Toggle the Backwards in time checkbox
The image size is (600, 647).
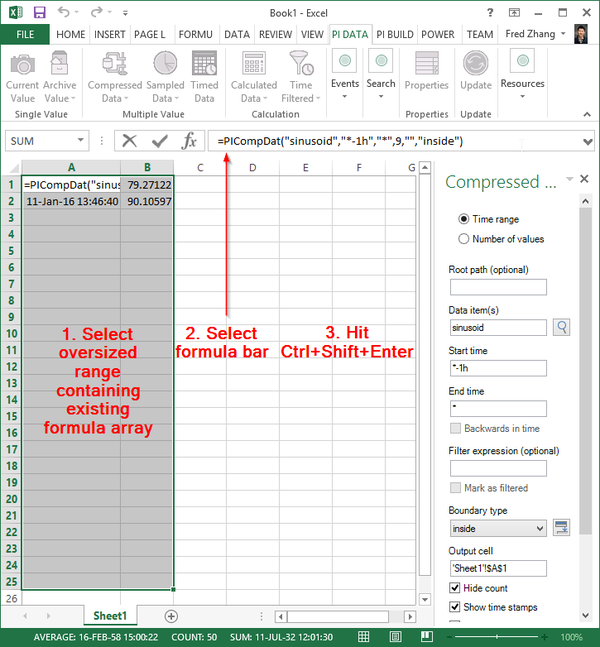(455, 428)
